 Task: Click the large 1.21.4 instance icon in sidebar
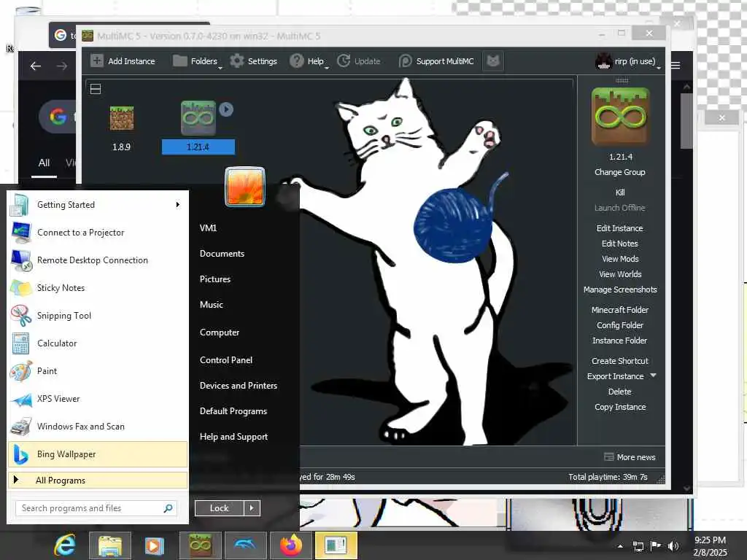(x=620, y=116)
